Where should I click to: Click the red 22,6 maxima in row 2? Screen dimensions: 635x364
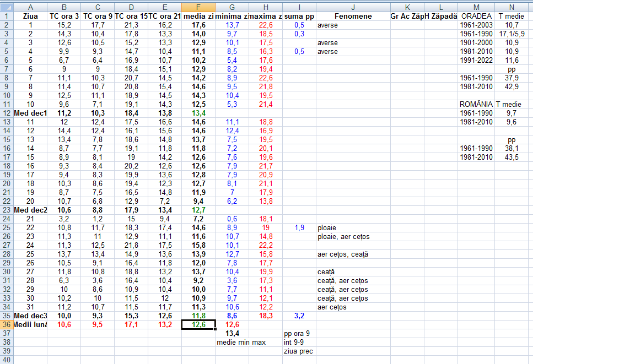click(x=266, y=25)
